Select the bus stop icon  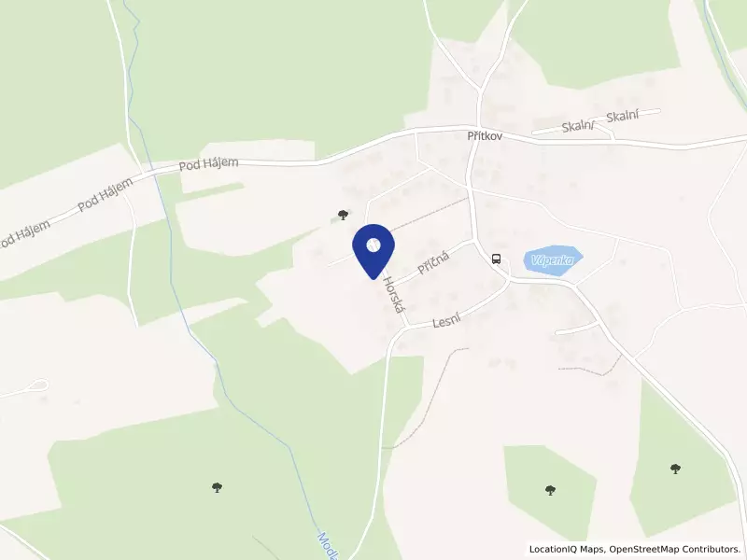497,259
